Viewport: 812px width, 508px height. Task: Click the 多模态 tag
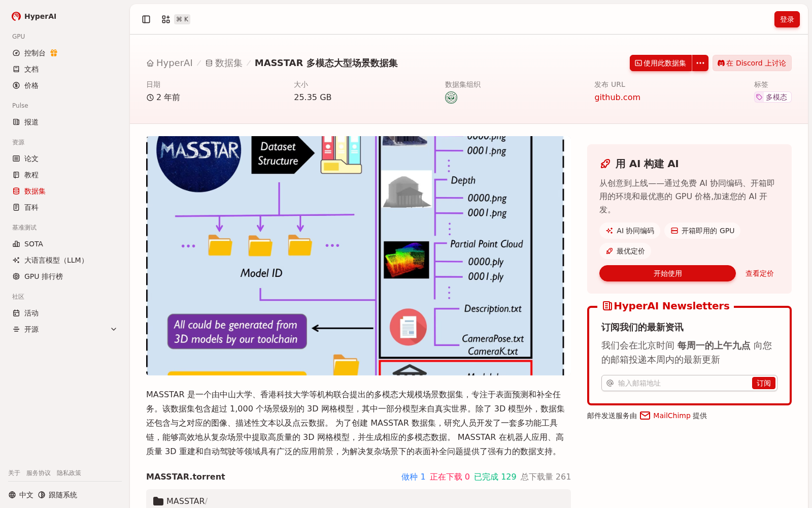click(772, 97)
